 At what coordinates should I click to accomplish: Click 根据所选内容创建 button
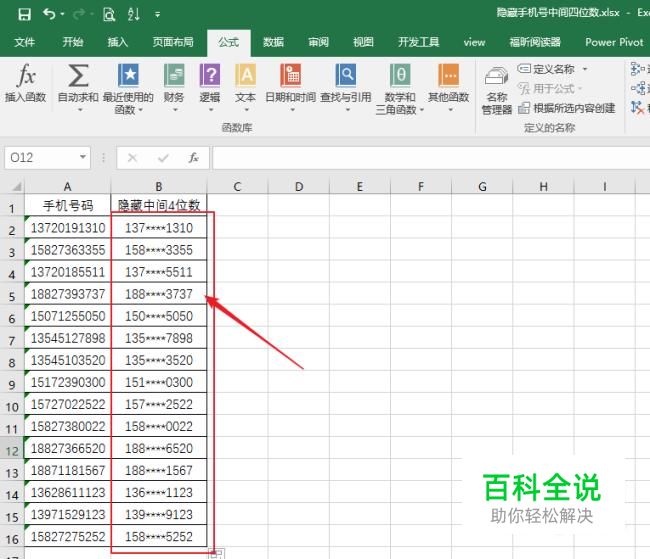click(566, 108)
